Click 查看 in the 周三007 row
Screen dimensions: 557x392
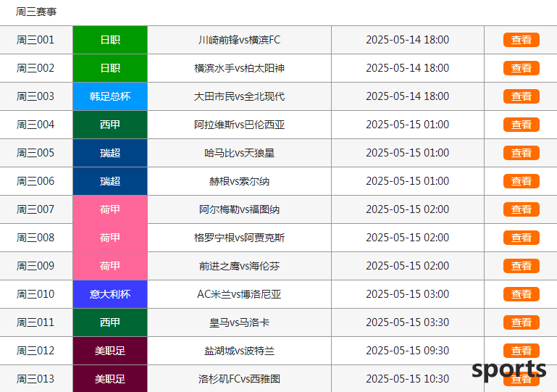tap(521, 209)
